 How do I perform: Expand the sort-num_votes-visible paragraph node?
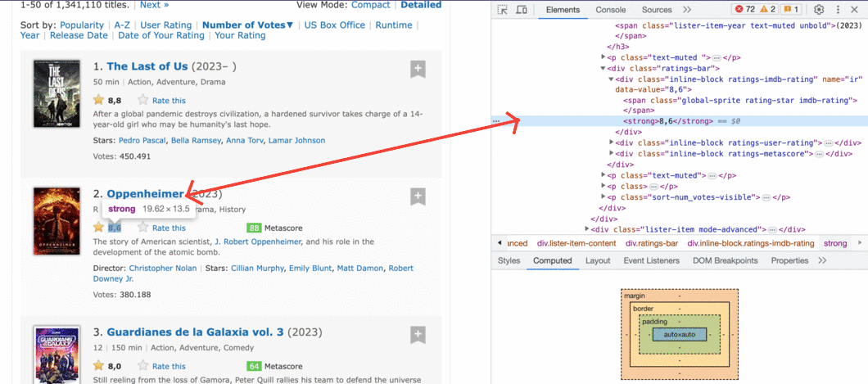coord(604,197)
